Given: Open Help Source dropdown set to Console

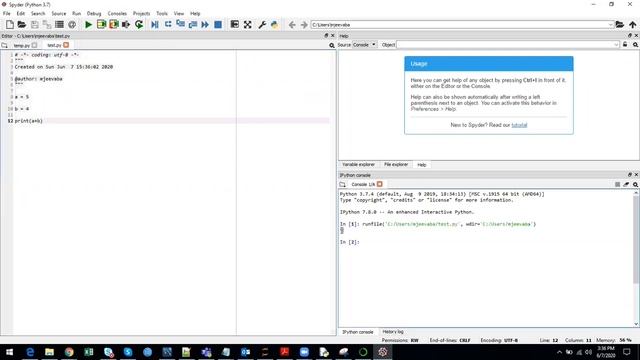Looking at the screenshot, I should pyautogui.click(x=364, y=44).
